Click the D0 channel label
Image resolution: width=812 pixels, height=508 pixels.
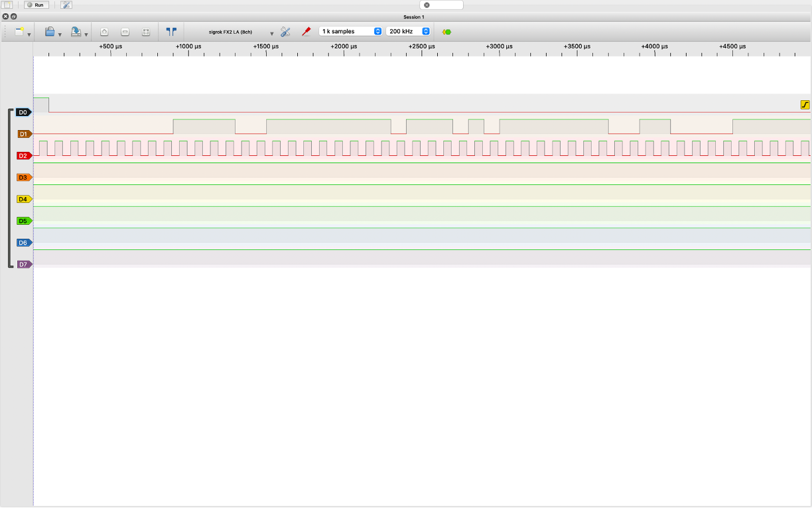[x=23, y=113]
